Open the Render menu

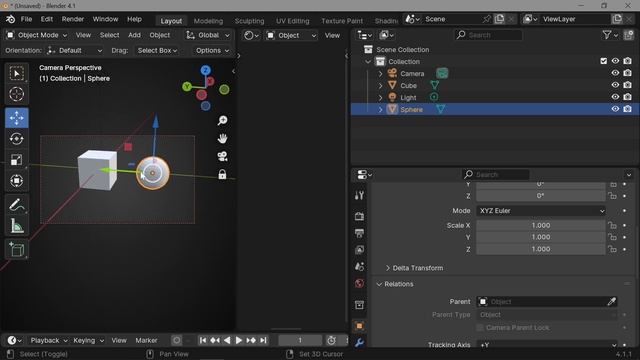73,19
